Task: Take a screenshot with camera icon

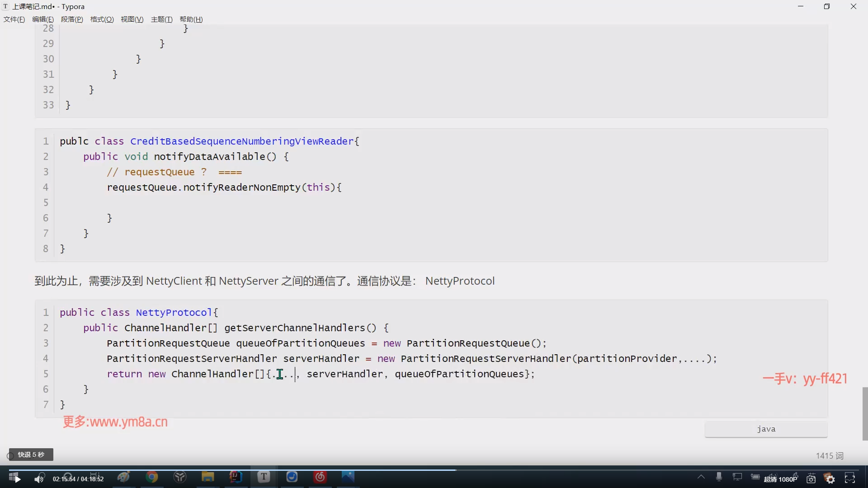Action: click(811, 479)
